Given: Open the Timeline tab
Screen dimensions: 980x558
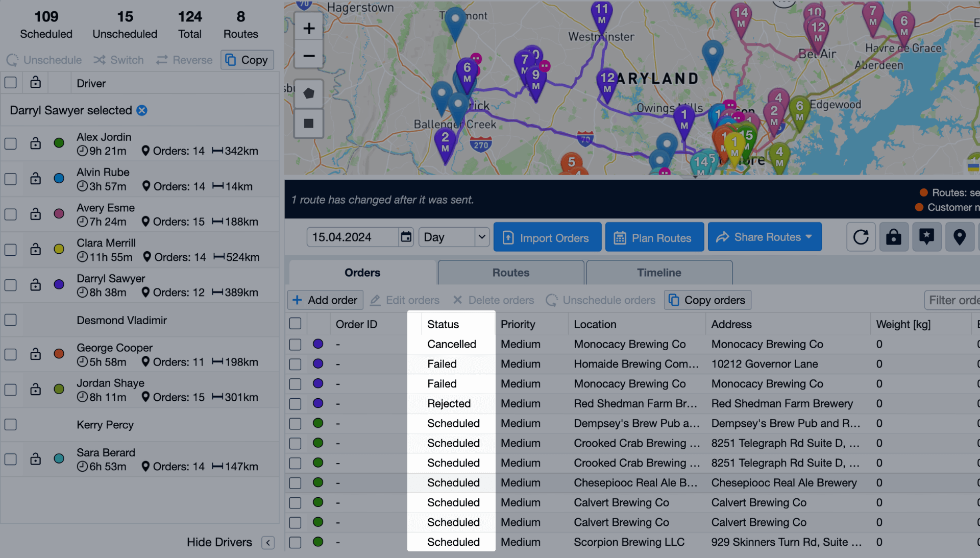Looking at the screenshot, I should pos(659,273).
